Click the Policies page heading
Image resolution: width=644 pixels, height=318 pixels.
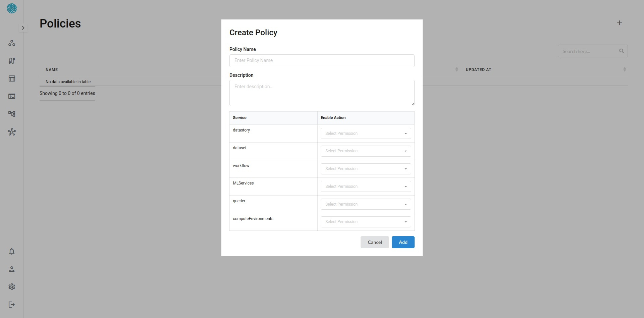pos(60,23)
